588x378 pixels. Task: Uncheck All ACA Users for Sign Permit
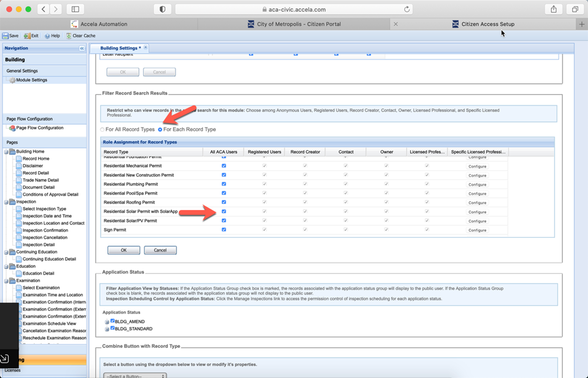224,230
